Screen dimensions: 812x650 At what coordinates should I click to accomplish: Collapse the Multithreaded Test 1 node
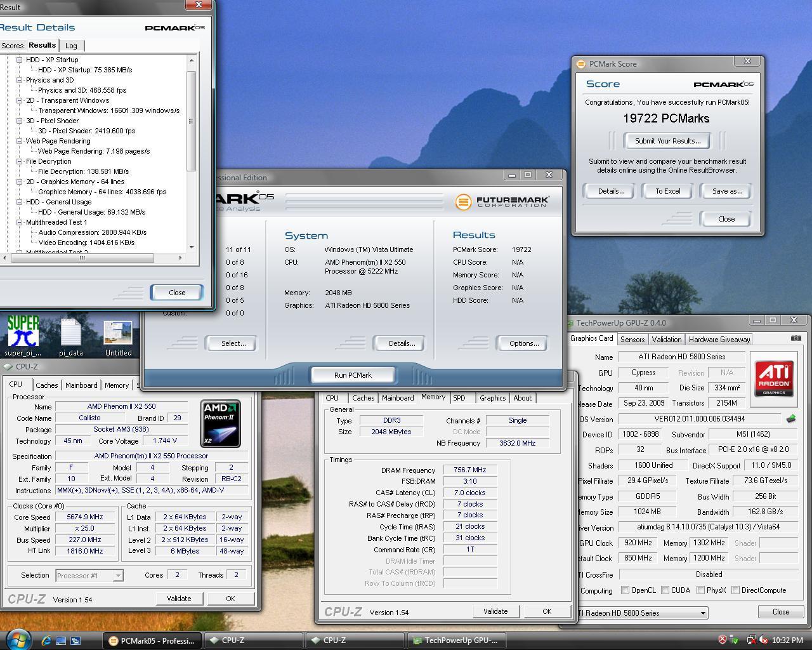click(19, 222)
